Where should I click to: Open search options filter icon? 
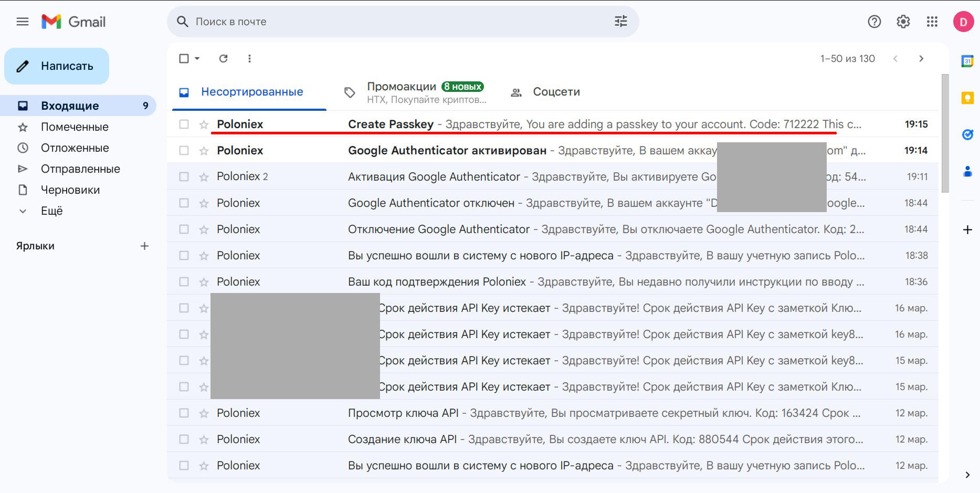621,22
